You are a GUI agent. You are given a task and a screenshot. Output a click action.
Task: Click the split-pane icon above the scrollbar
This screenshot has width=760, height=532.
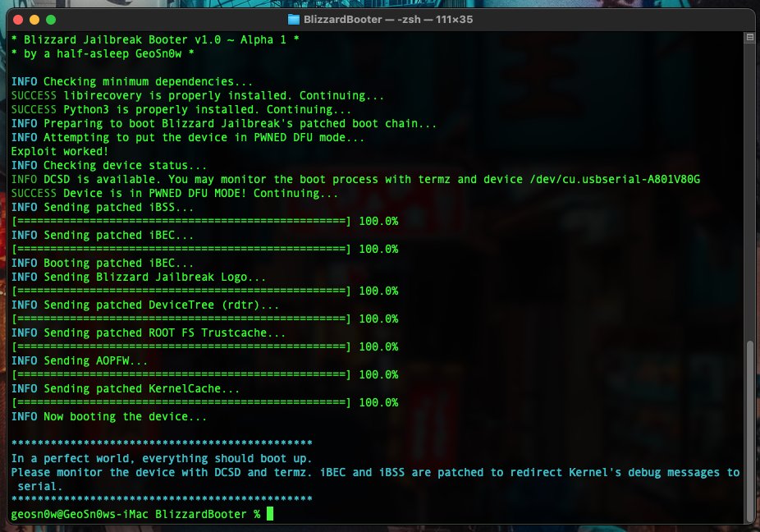[x=749, y=37]
